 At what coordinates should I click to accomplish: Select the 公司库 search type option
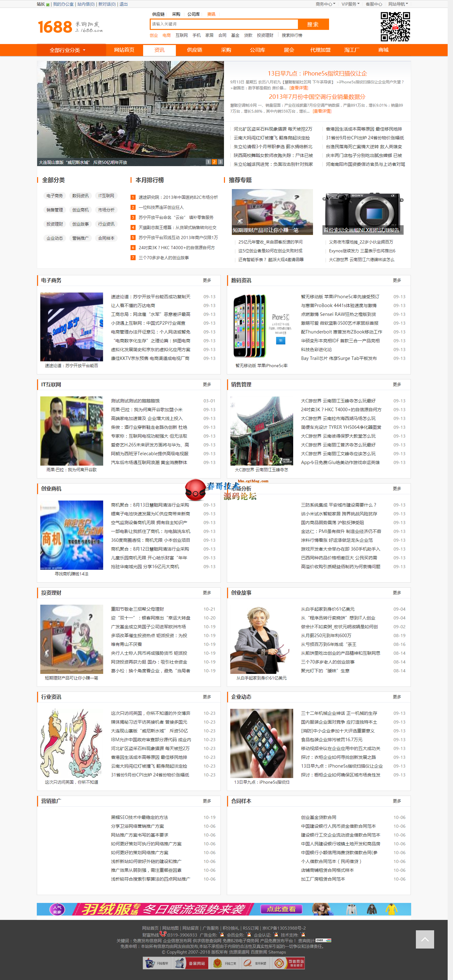point(193,14)
